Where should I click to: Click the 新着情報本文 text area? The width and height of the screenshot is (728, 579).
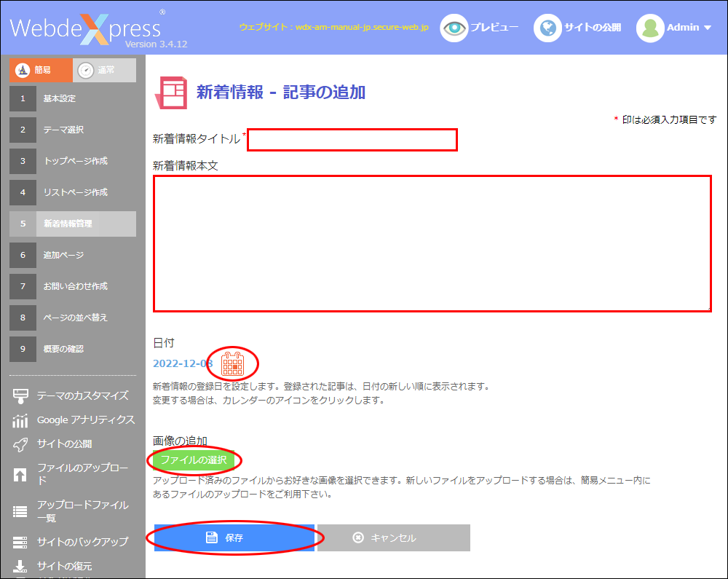(432, 244)
